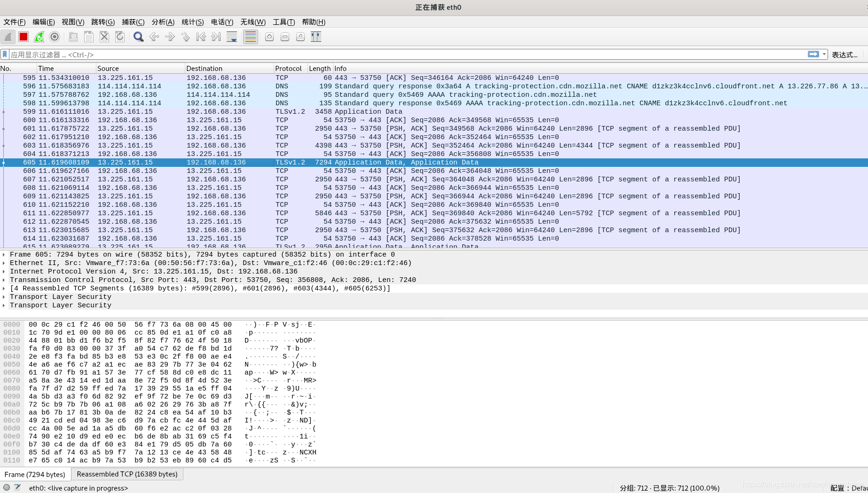Stop the running capture with red square
This screenshot has width=868, height=493.
click(24, 37)
